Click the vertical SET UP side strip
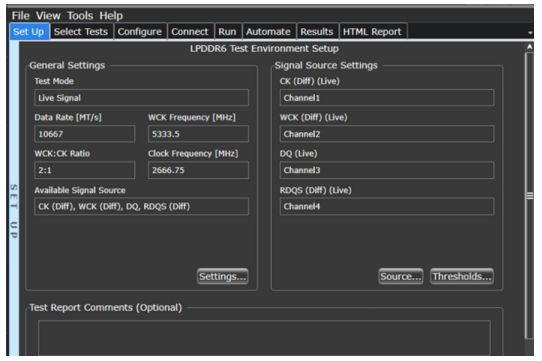The height and width of the screenshot is (361, 542). click(x=14, y=198)
